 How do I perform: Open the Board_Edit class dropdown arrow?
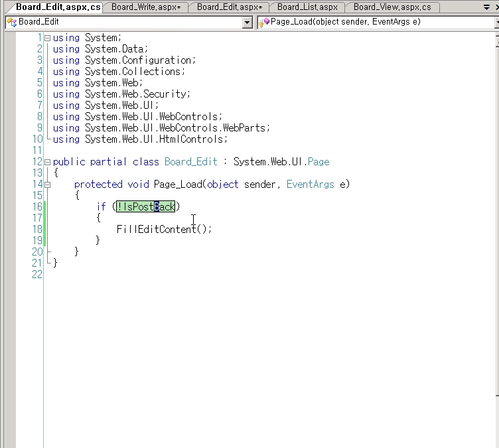tap(247, 23)
